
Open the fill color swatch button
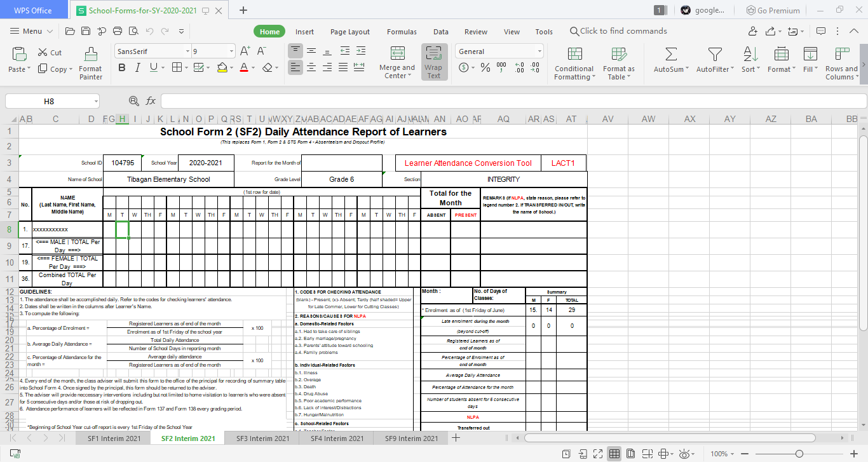(222, 67)
